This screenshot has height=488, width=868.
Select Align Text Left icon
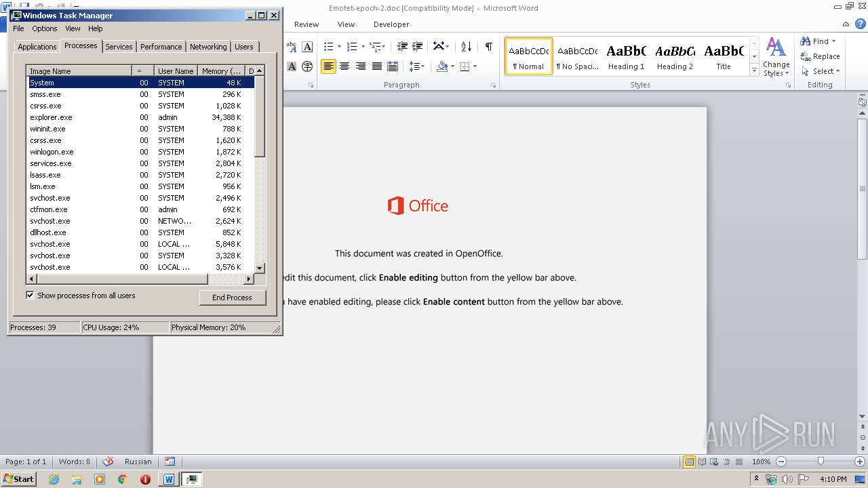328,66
